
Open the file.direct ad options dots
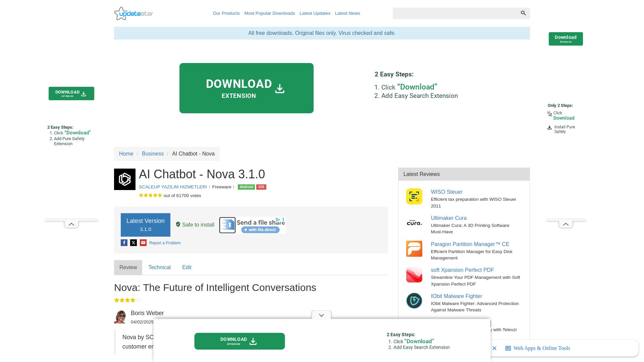coord(283,220)
